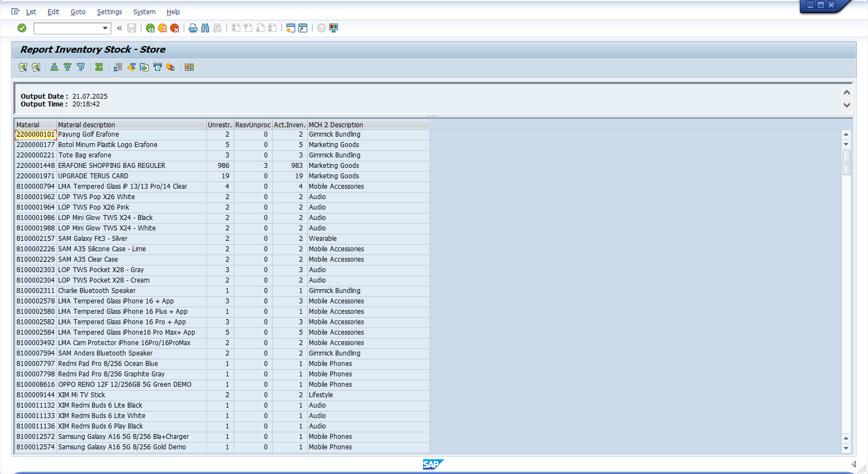Expand header using the down chevron
This screenshot has height=474, width=868.
(x=847, y=105)
